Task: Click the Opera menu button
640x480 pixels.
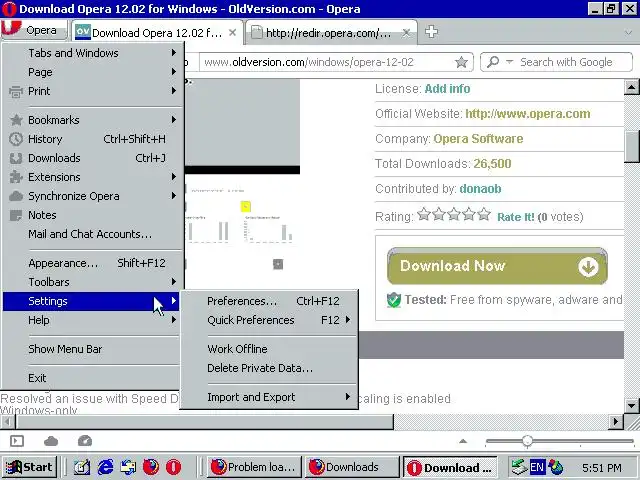Action: [x=33, y=30]
